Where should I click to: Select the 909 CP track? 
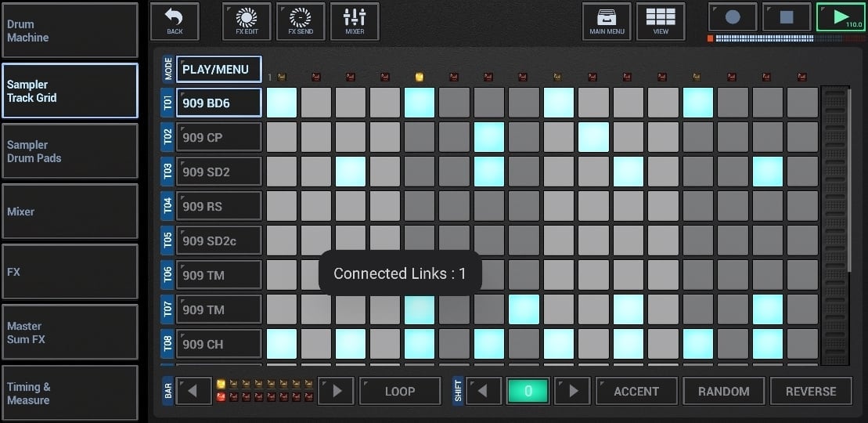click(x=218, y=137)
